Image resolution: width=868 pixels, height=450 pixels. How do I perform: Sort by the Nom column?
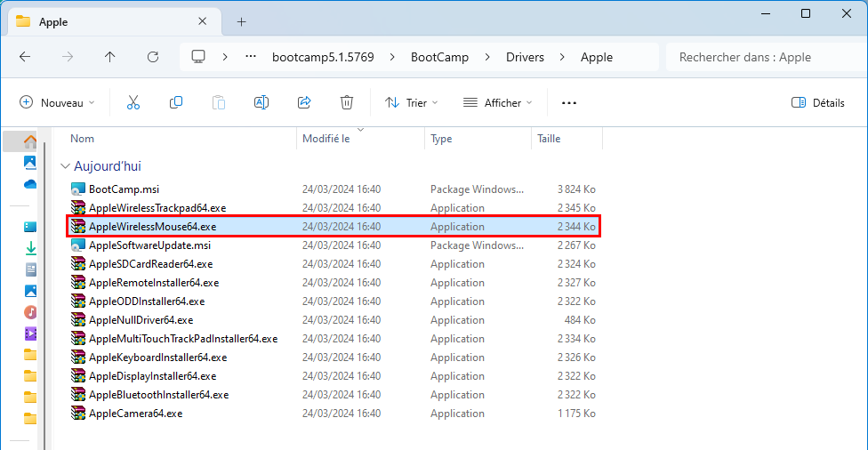coord(82,139)
